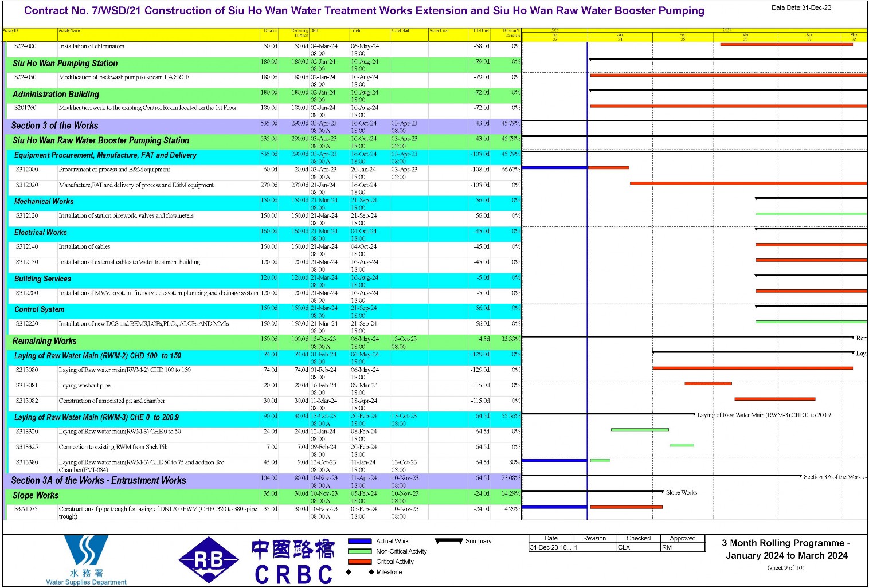869x588 pixels.
Task: Click Procurement of process and E&M equipment
Action: [114, 170]
